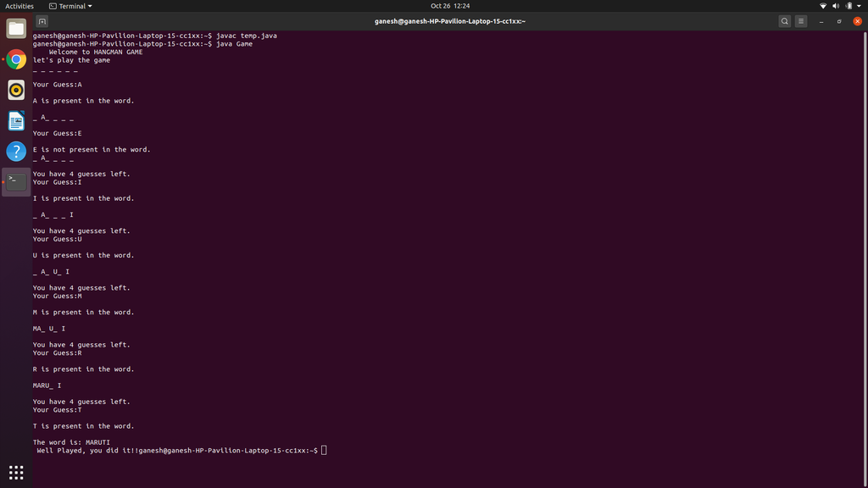Open the Wi-Fi network indicator
Screen dimensions: 868x488
[823, 6]
